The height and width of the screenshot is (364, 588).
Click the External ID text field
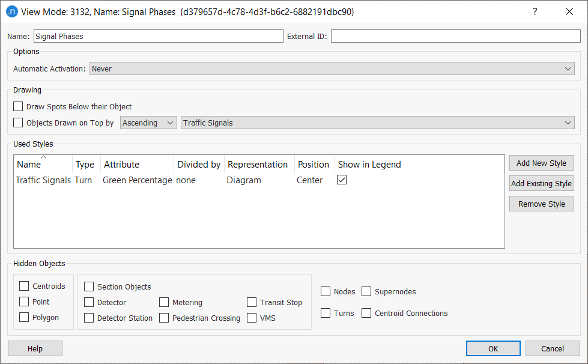pos(455,37)
